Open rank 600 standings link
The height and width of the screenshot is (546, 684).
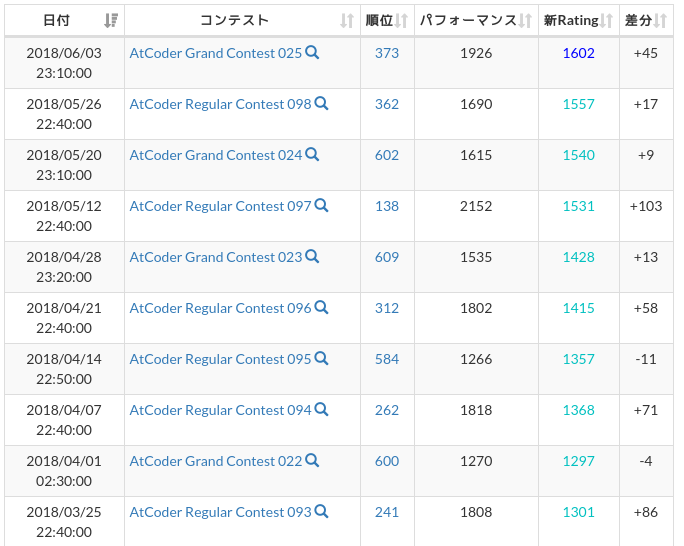pyautogui.click(x=387, y=461)
